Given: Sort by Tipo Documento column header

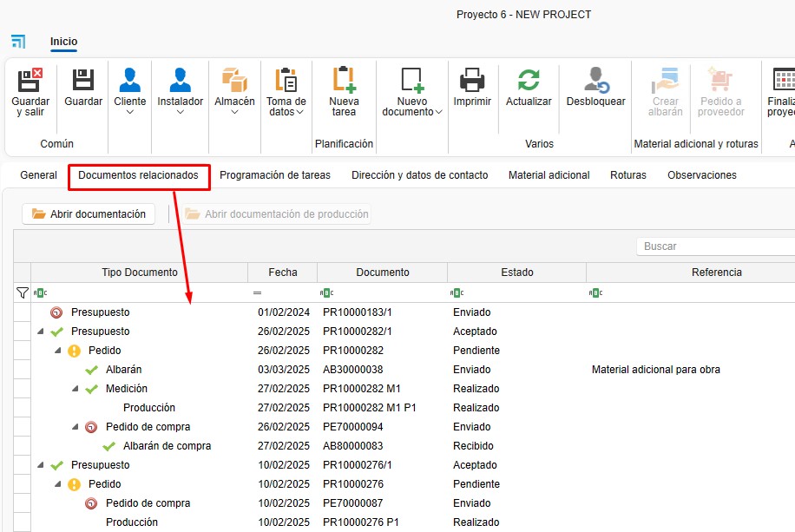Looking at the screenshot, I should pos(140,273).
